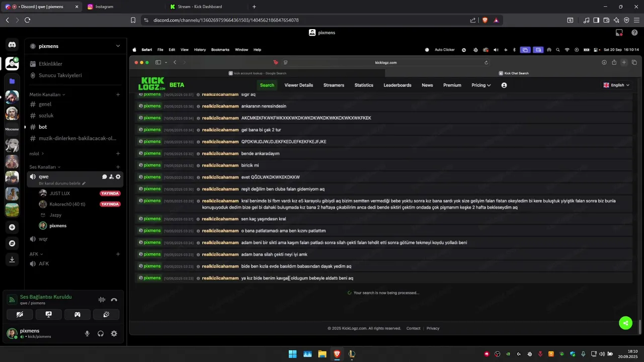This screenshot has width=644, height=362.
Task: Reload the Discord page
Action: [x=27, y=20]
